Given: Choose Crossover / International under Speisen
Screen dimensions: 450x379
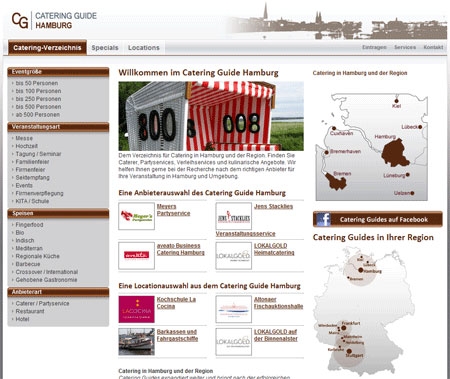Looking at the screenshot, I should (x=47, y=272).
